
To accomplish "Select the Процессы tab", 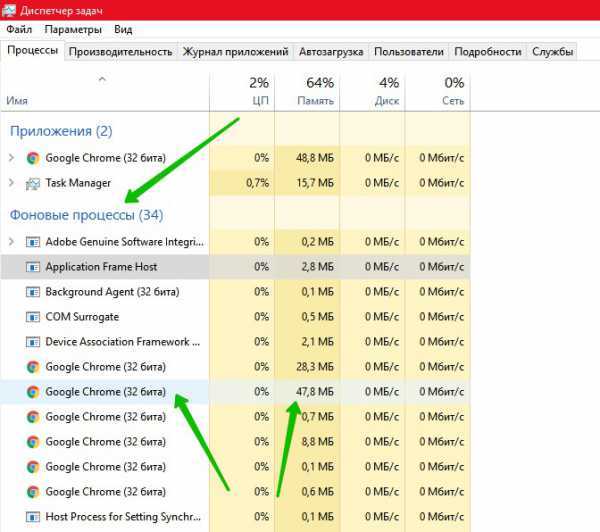I will 33,51.
